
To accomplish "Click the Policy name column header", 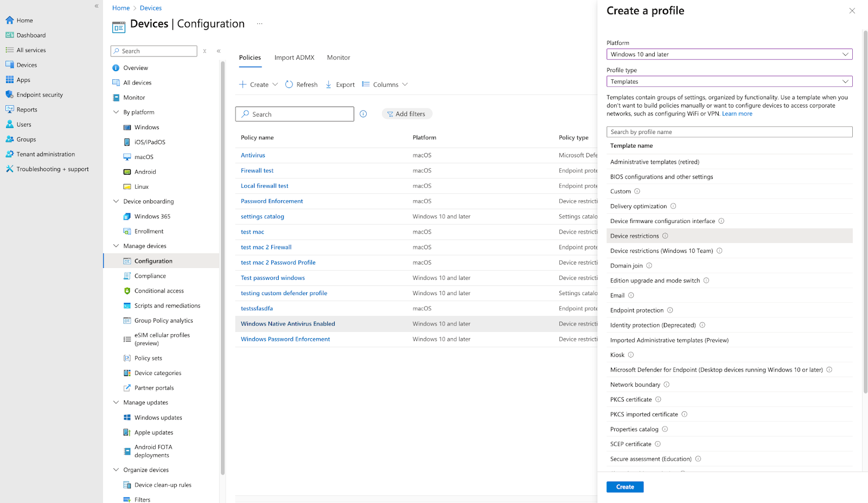I will click(257, 138).
